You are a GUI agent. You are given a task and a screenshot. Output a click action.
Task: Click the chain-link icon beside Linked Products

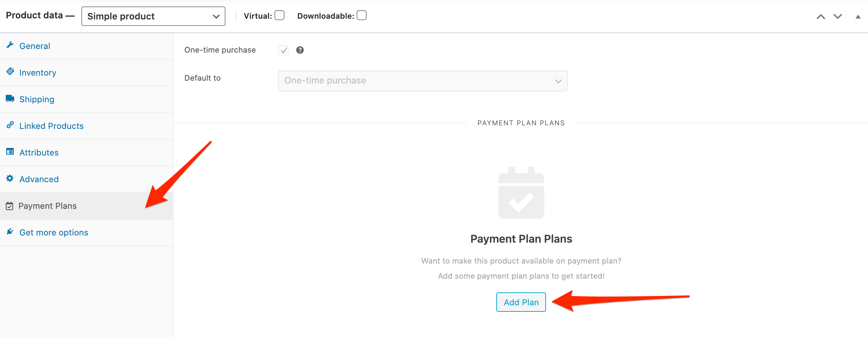[10, 125]
